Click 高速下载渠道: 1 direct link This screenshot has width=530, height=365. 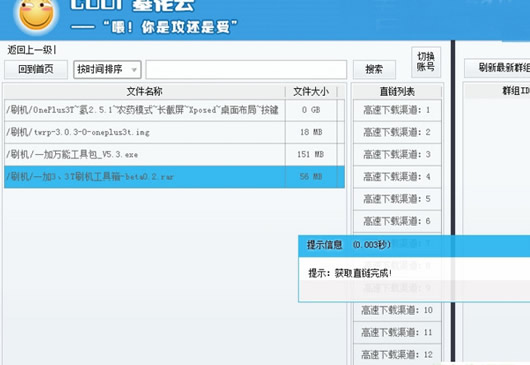click(x=397, y=110)
